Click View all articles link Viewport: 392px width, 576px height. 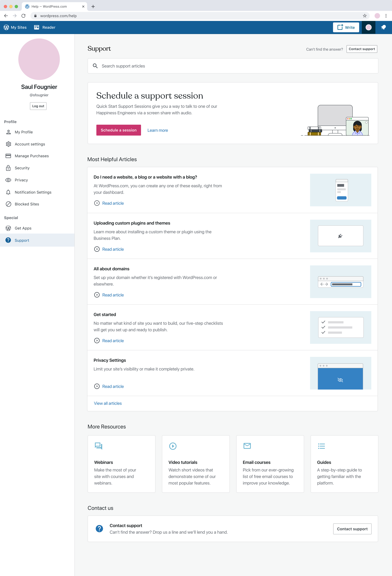click(x=108, y=403)
